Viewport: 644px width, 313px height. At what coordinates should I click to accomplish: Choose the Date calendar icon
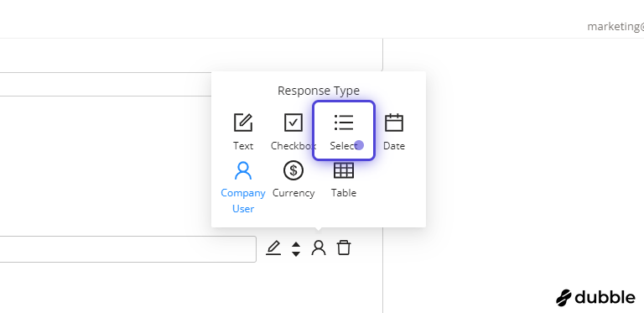click(394, 123)
